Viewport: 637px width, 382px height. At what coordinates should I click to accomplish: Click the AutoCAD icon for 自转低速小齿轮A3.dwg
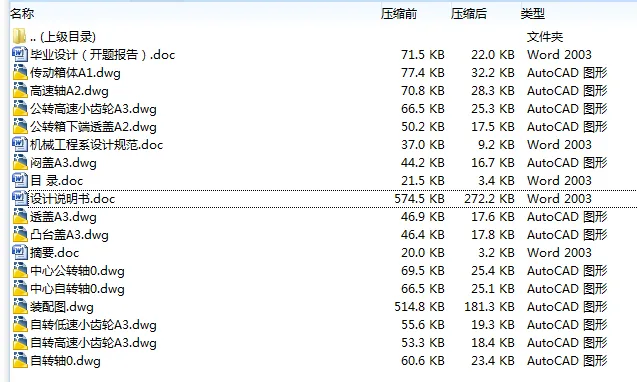tap(20, 324)
